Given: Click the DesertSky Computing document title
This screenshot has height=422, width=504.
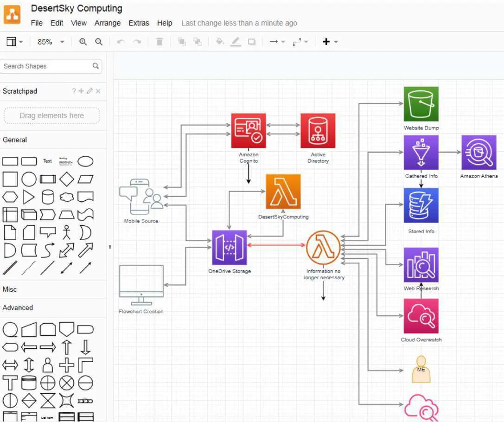Looking at the screenshot, I should pyautogui.click(x=77, y=8).
